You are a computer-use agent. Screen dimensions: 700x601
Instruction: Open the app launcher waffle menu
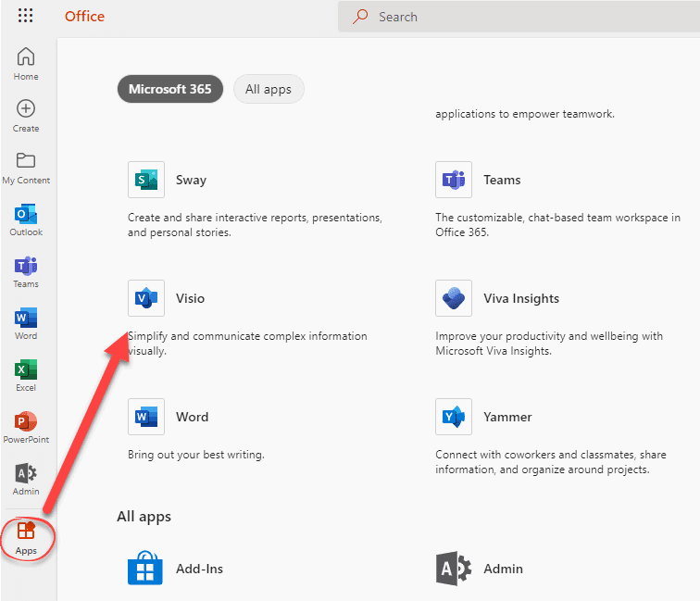pos(25,17)
